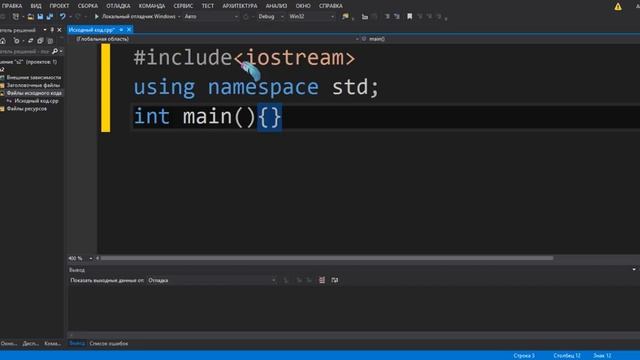
Task: Click the New Project toolbar icon
Action: pos(16,17)
